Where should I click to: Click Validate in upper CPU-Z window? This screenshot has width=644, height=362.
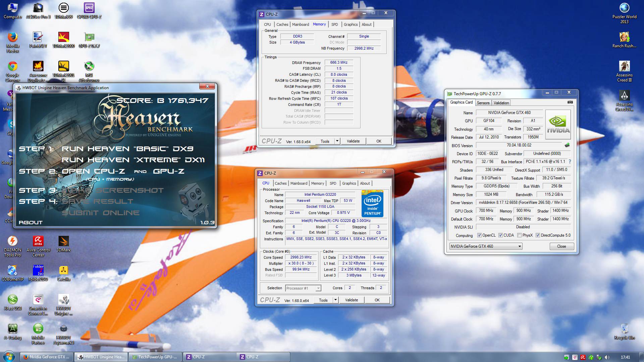[353, 141]
